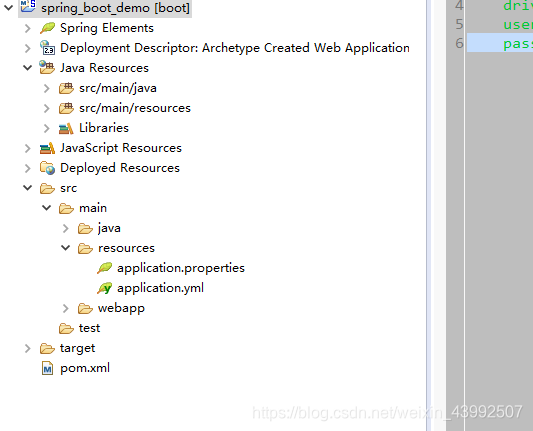This screenshot has width=533, height=431.
Task: Select the application.properties file name
Action: 181,268
